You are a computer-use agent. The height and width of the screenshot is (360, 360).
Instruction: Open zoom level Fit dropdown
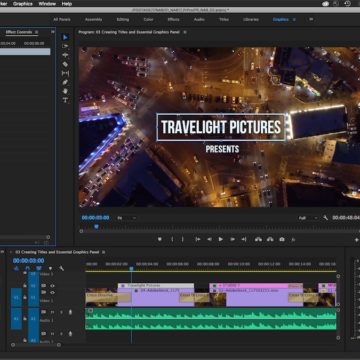126,218
